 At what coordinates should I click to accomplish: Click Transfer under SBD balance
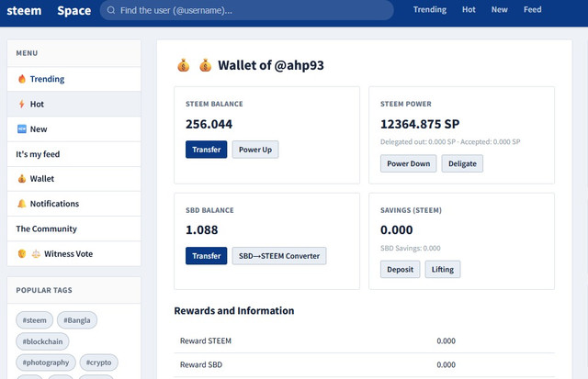click(206, 256)
